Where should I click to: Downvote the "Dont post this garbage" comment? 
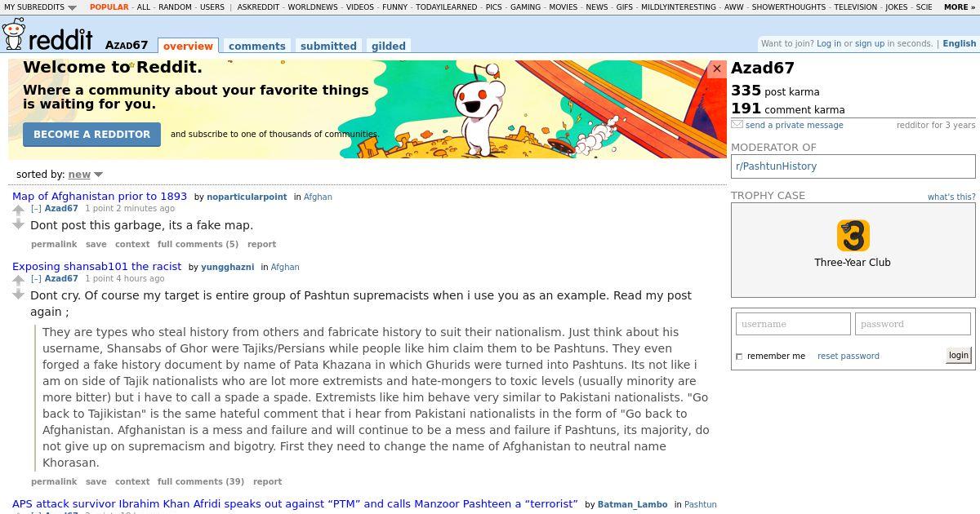pyautogui.click(x=19, y=224)
